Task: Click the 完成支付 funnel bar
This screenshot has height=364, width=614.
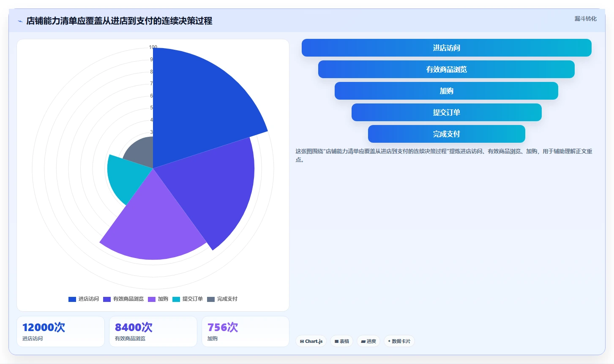Action: (446, 134)
